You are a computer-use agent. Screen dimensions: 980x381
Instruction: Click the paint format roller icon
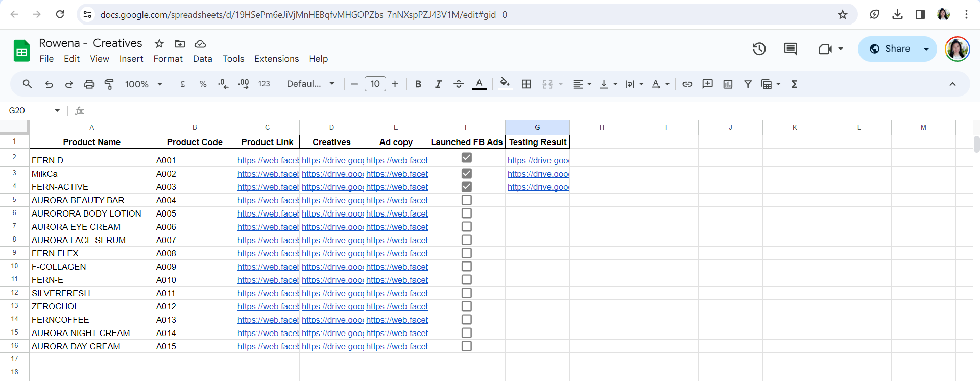pyautogui.click(x=109, y=84)
